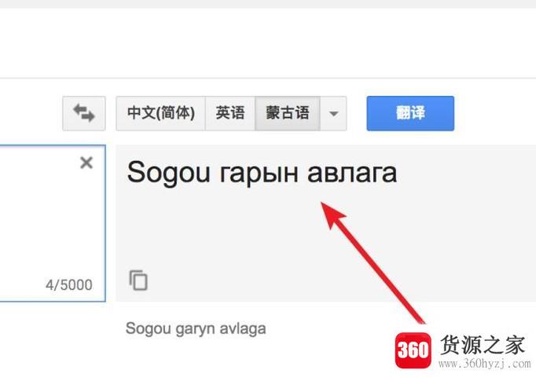Image resolution: width=536 pixels, height=392 pixels.
Task: Copy the translated text
Action: pos(138,280)
